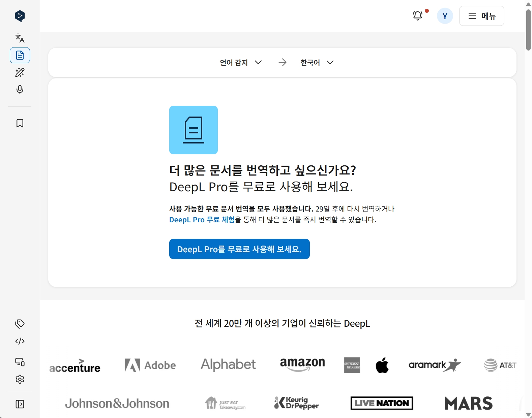Image resolution: width=532 pixels, height=418 pixels.
Task: Click the LIVE NATION logo
Action: pyautogui.click(x=382, y=403)
